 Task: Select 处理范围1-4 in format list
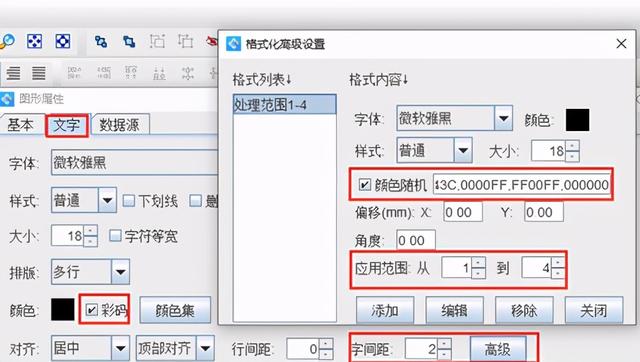[x=284, y=105]
